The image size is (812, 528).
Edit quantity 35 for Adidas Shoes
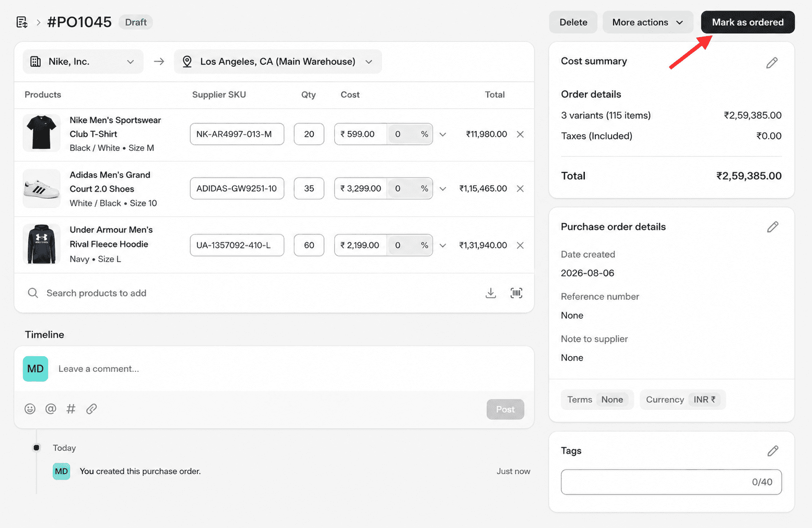coord(309,189)
